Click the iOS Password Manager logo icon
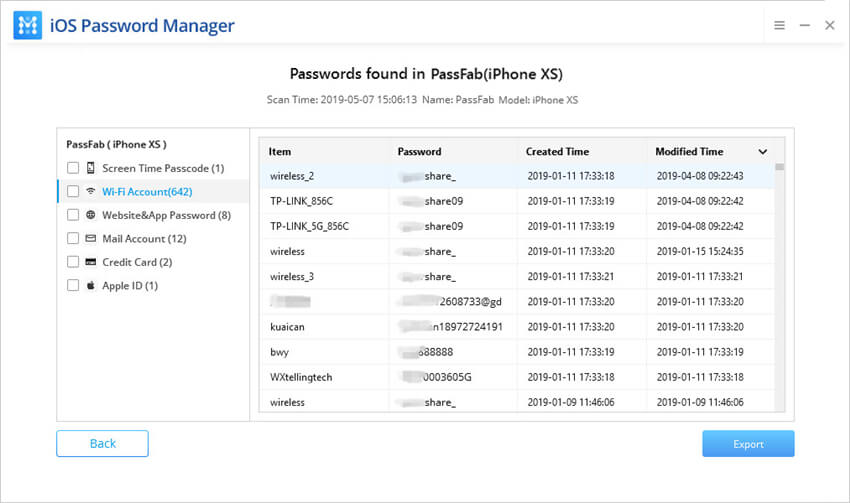The height and width of the screenshot is (503, 850). pos(28,25)
